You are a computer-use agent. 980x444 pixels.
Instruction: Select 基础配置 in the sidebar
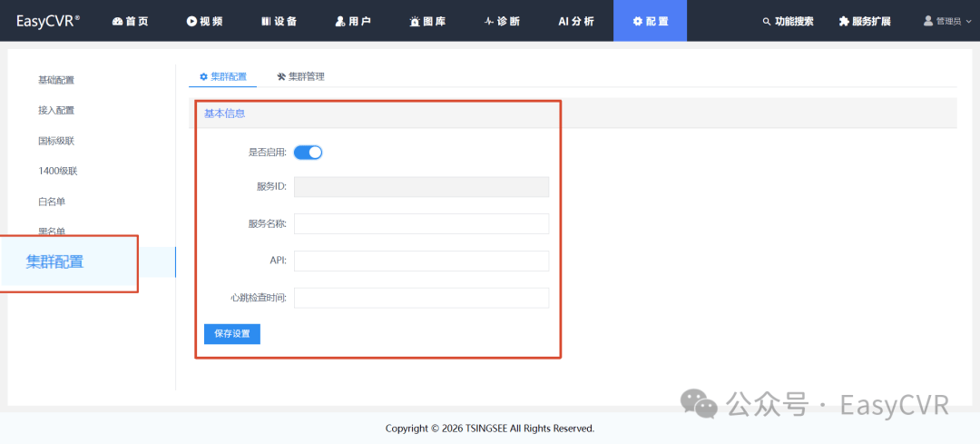[56, 80]
